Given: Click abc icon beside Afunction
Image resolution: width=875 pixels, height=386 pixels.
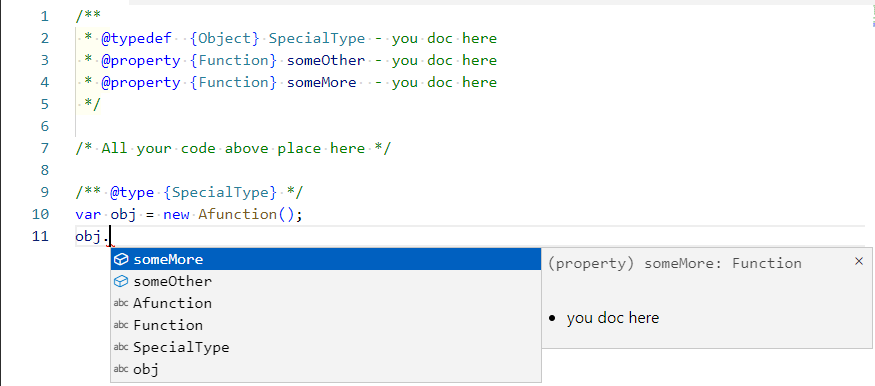Looking at the screenshot, I should tap(121, 303).
